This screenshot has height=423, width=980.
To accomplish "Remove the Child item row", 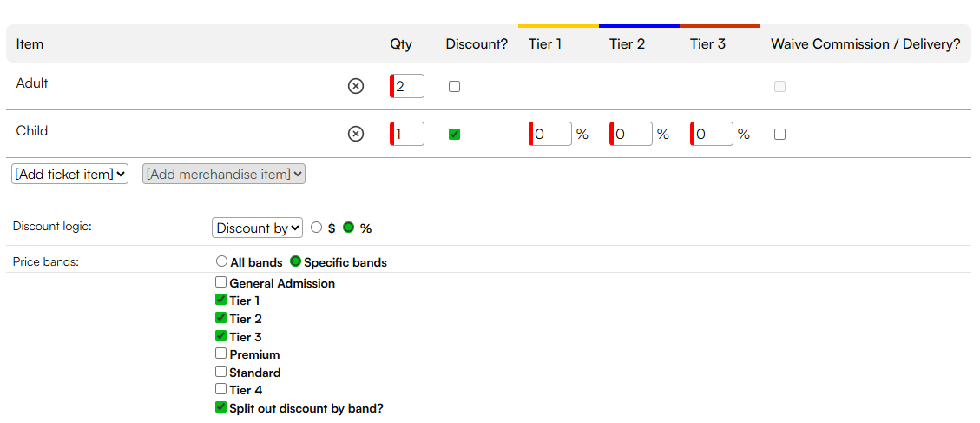I will (x=356, y=134).
